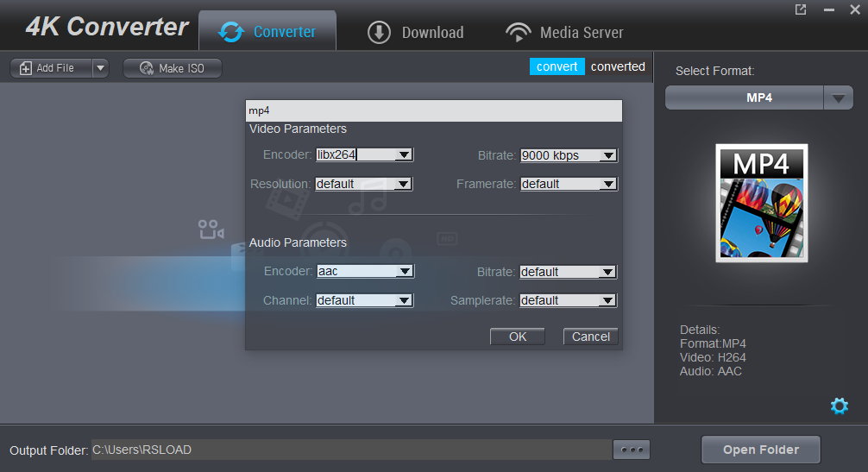Click the Open Folder button
Image resolution: width=868 pixels, height=472 pixels.
[761, 450]
